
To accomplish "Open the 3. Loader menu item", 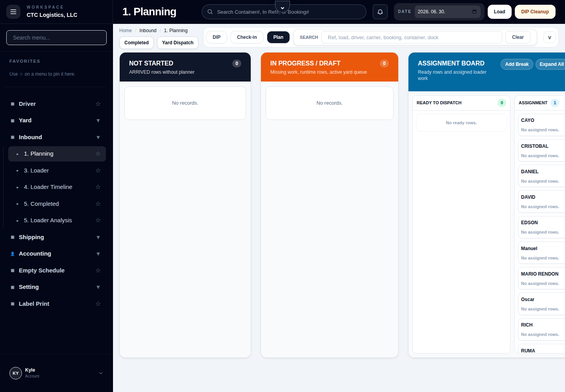I will click(57, 171).
